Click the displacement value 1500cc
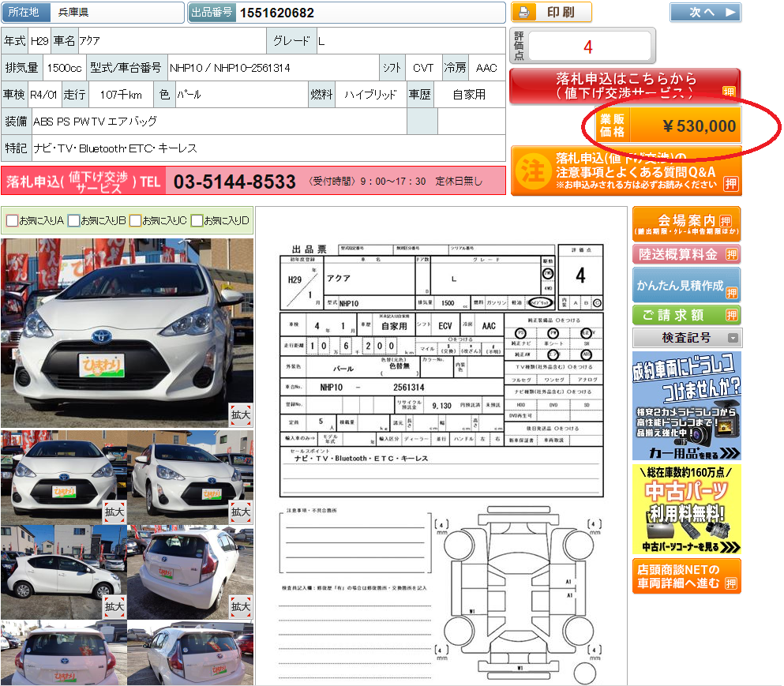Screen dimensions: 784x686 (x=64, y=68)
